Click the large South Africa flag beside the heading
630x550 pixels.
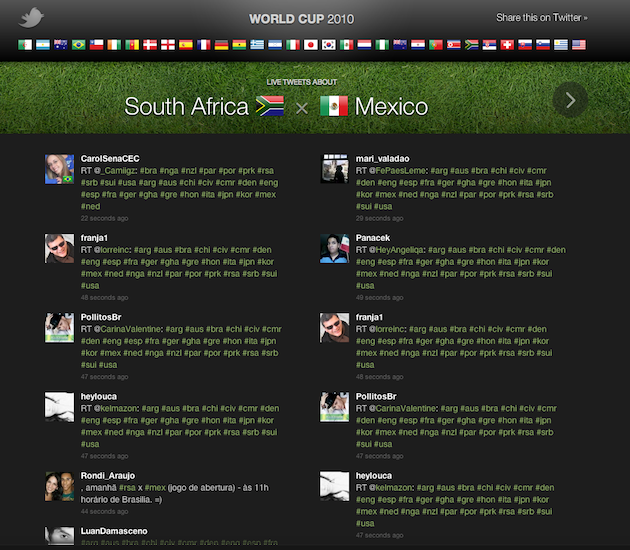point(270,106)
